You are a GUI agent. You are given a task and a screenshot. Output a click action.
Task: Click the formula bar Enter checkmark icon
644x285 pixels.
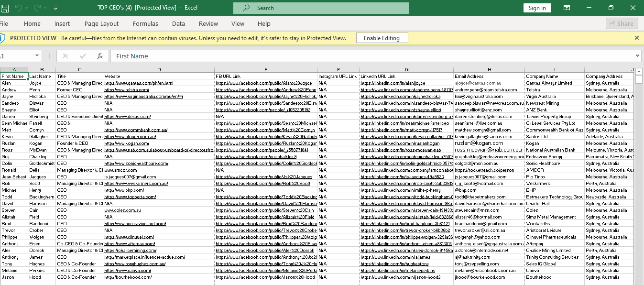point(83,56)
